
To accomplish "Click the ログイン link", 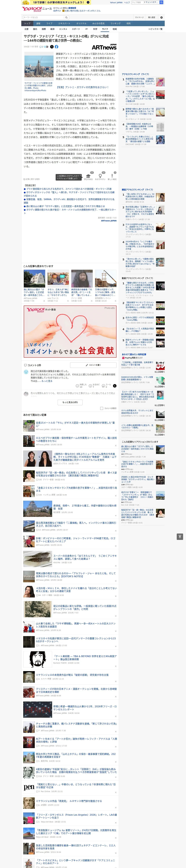I will point(57,11).
